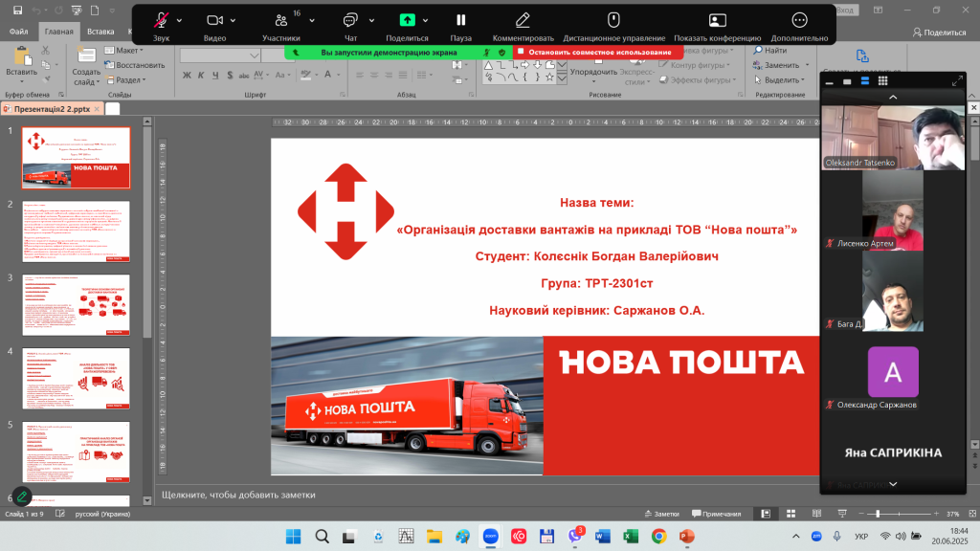980x551 pixels.
Task: Click the notes field to add notes
Action: click(487, 495)
